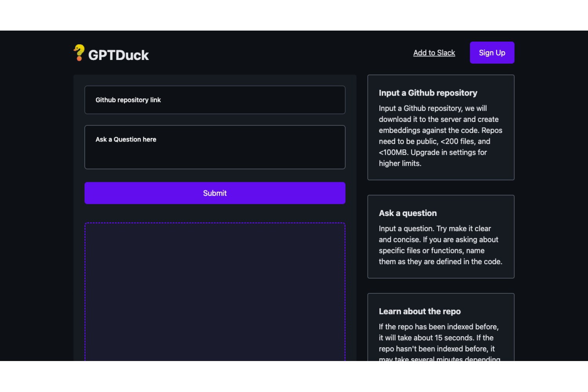Click the 'Ask a question' card heading
The image size is (588, 392).
click(408, 213)
